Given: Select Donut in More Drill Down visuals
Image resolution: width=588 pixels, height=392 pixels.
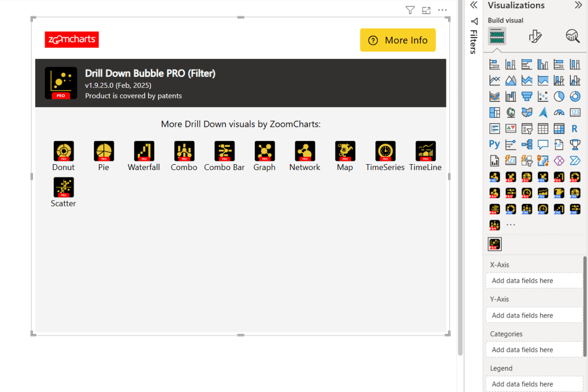Looking at the screenshot, I should (x=64, y=156).
